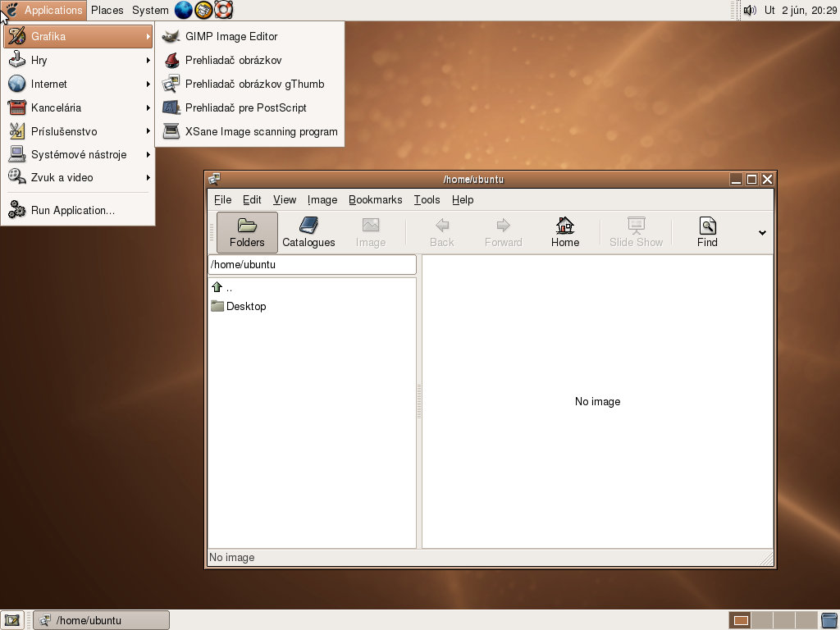
Task: Click the Hry joystick category icon
Action: tap(16, 59)
